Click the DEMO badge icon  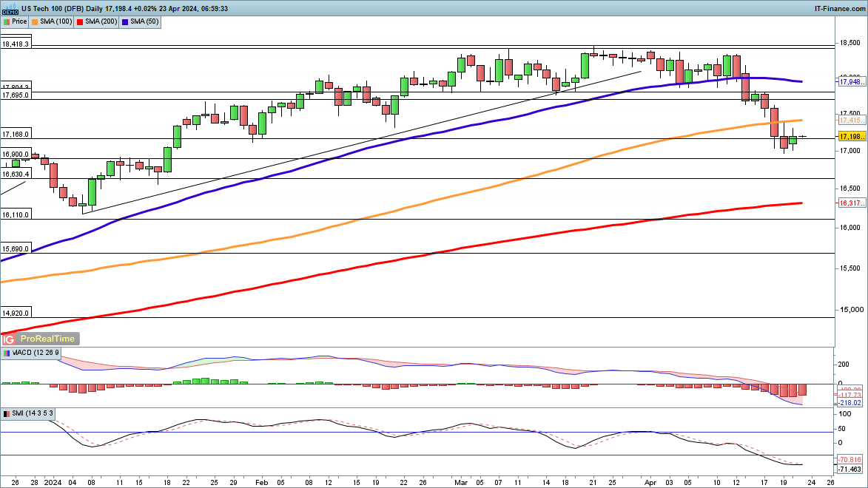pyautogui.click(x=10, y=8)
